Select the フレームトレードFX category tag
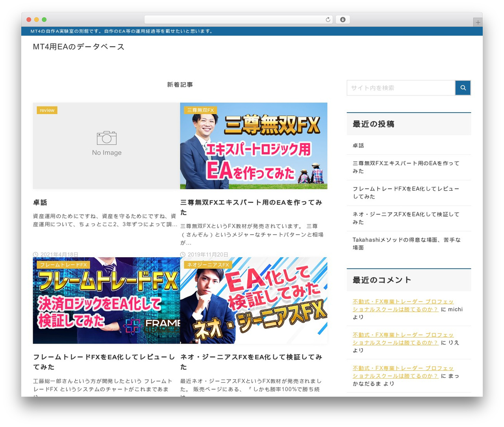Viewport: 504px width, 427px height. tap(63, 265)
